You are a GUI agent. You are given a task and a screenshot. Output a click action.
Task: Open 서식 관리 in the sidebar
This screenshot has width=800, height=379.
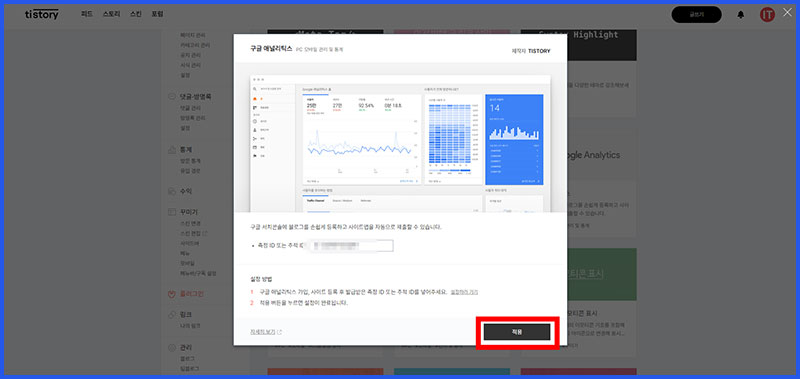tap(190, 65)
